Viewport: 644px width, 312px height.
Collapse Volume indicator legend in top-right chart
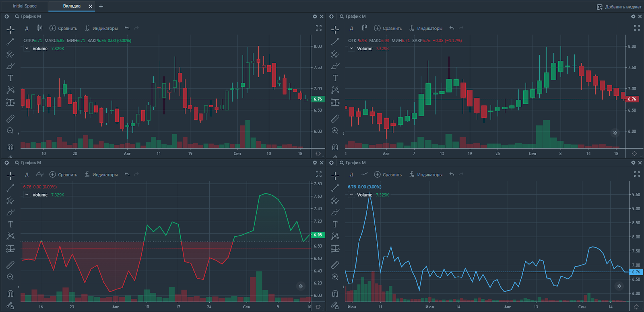(351, 49)
